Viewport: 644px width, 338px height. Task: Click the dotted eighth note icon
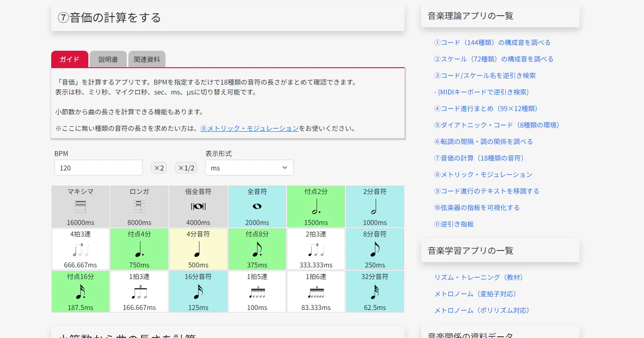pyautogui.click(x=257, y=249)
